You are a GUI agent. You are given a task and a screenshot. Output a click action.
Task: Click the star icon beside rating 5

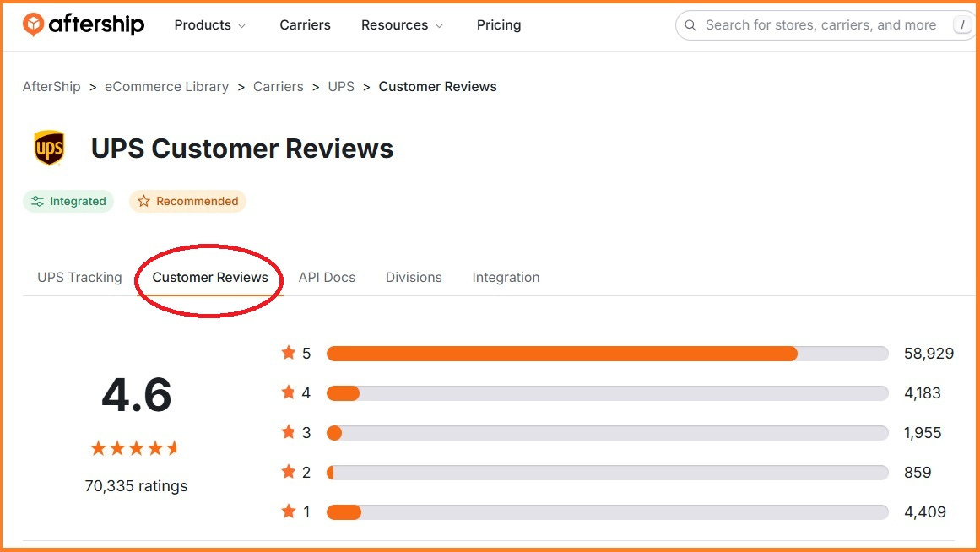(288, 353)
